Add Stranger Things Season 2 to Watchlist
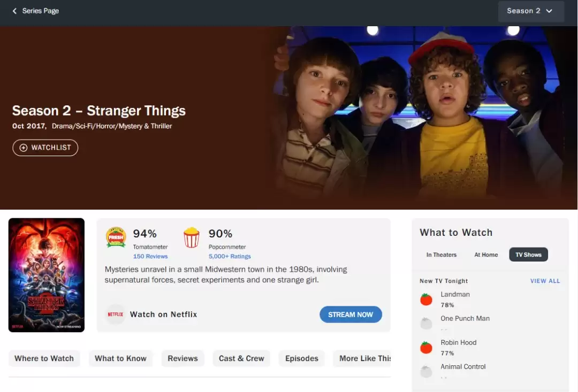 (x=45, y=148)
